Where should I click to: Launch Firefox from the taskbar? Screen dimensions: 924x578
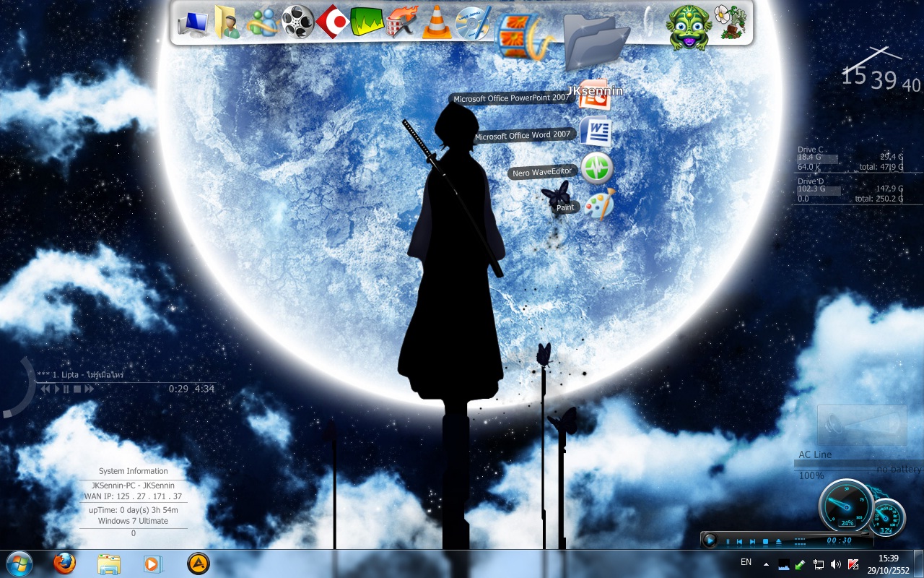click(64, 564)
